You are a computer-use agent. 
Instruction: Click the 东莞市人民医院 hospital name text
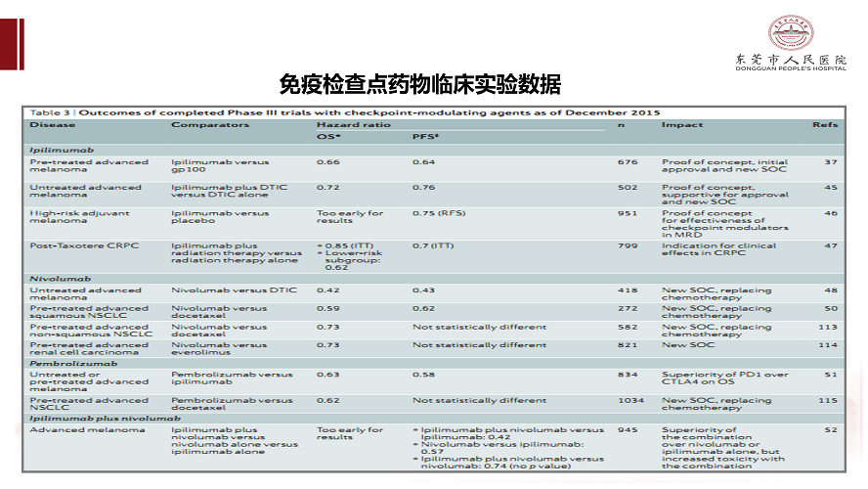coord(791,60)
